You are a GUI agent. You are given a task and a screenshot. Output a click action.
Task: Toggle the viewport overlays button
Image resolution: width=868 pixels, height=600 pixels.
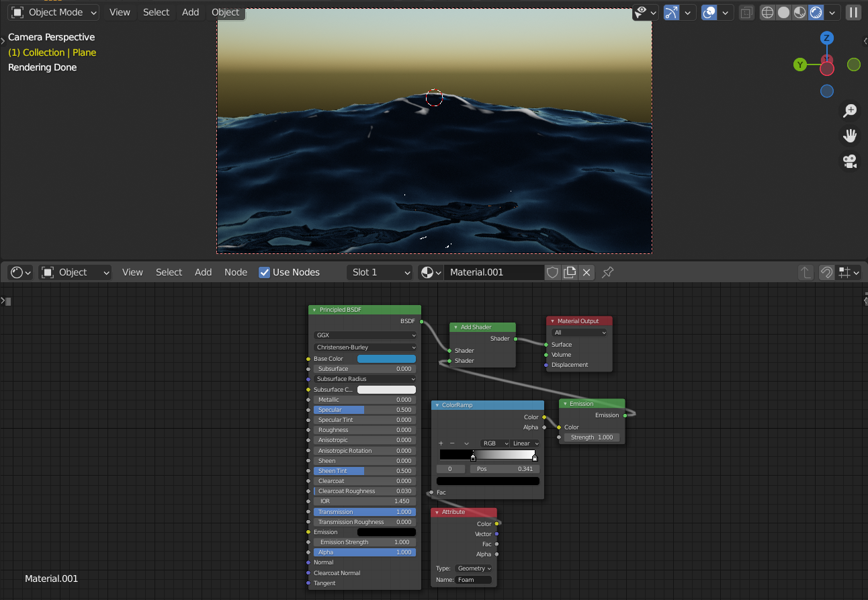coord(709,12)
